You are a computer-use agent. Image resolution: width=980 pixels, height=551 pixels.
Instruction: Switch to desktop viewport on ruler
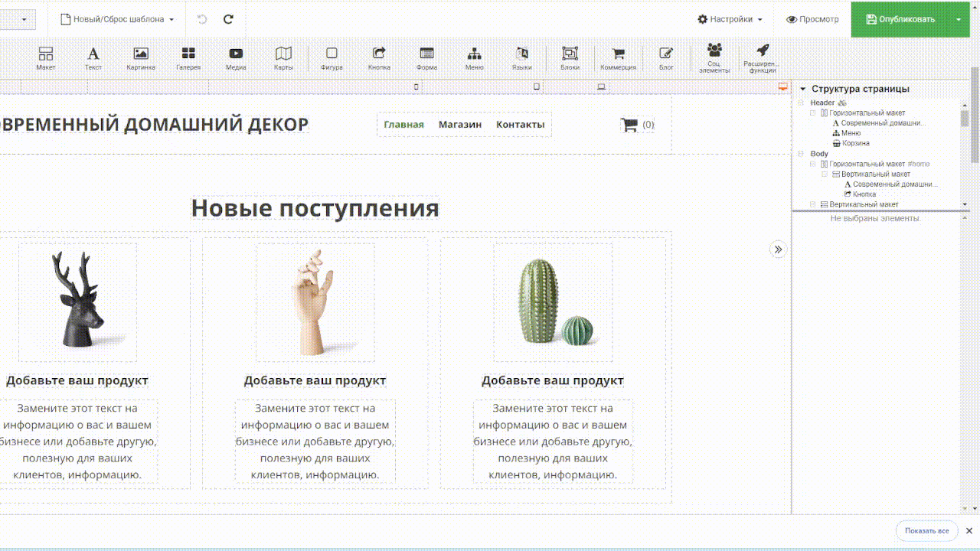[782, 86]
